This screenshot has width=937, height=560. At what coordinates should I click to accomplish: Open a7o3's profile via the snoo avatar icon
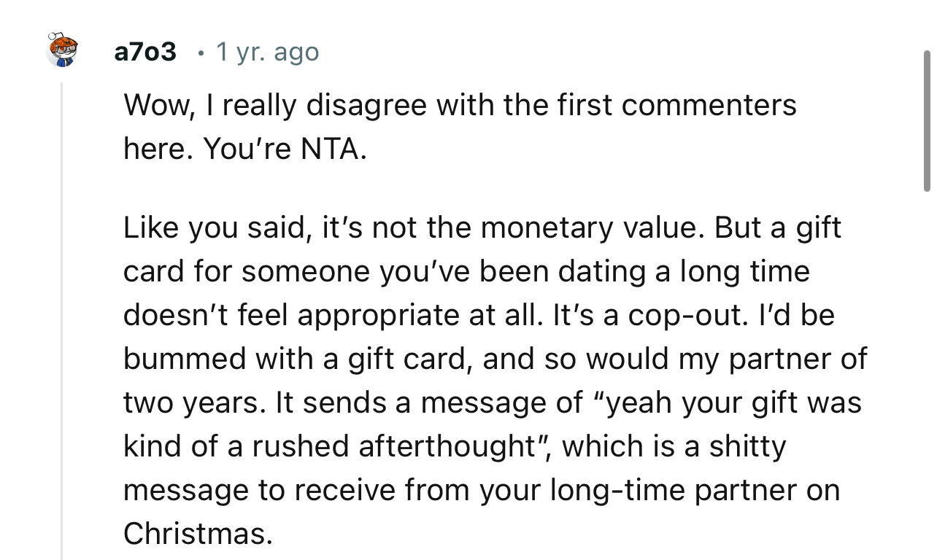pos(61,51)
